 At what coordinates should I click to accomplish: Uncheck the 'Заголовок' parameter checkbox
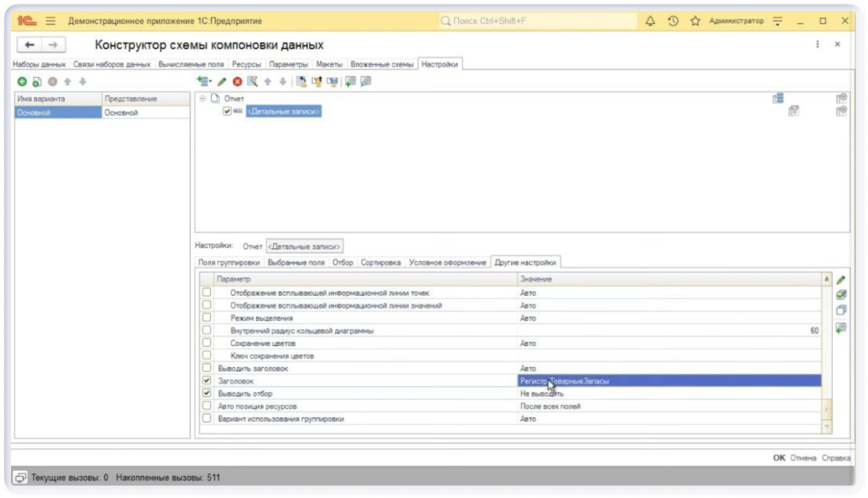[206, 380]
